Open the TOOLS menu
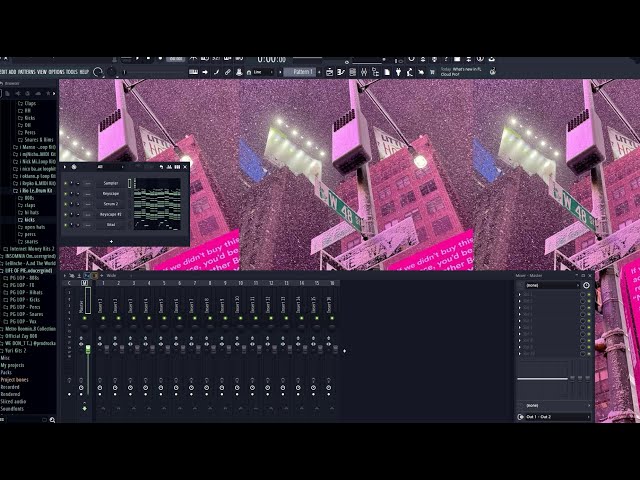The width and height of the screenshot is (640, 480). (x=72, y=72)
